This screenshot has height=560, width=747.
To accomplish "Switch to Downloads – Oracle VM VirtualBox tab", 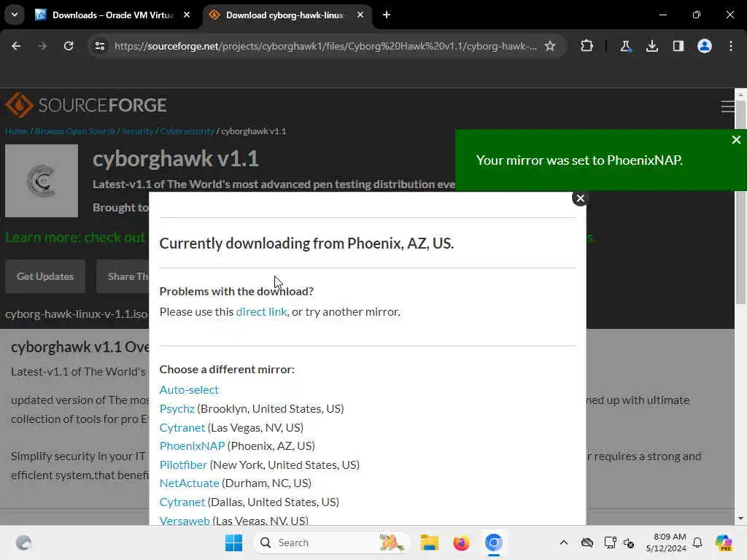I will (x=112, y=15).
